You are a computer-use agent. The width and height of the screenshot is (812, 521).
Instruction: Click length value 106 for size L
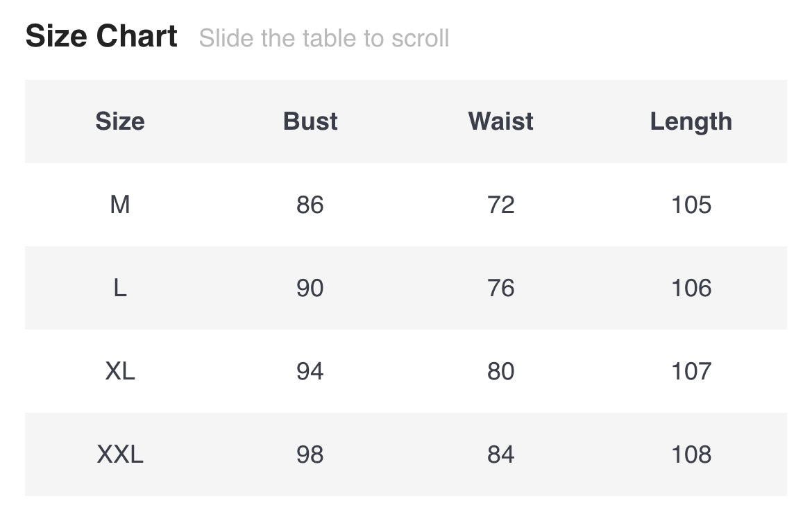[691, 288]
